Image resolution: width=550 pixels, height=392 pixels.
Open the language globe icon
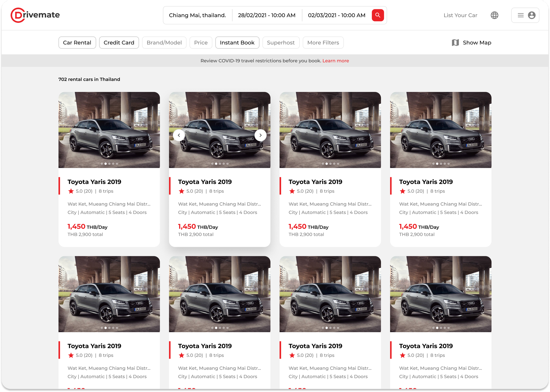tap(494, 15)
